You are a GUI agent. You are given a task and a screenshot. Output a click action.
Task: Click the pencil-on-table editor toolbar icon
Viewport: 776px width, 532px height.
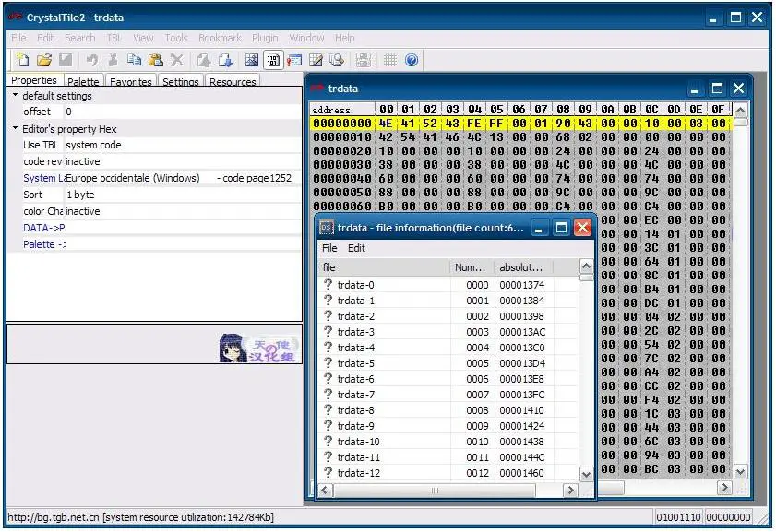click(316, 60)
